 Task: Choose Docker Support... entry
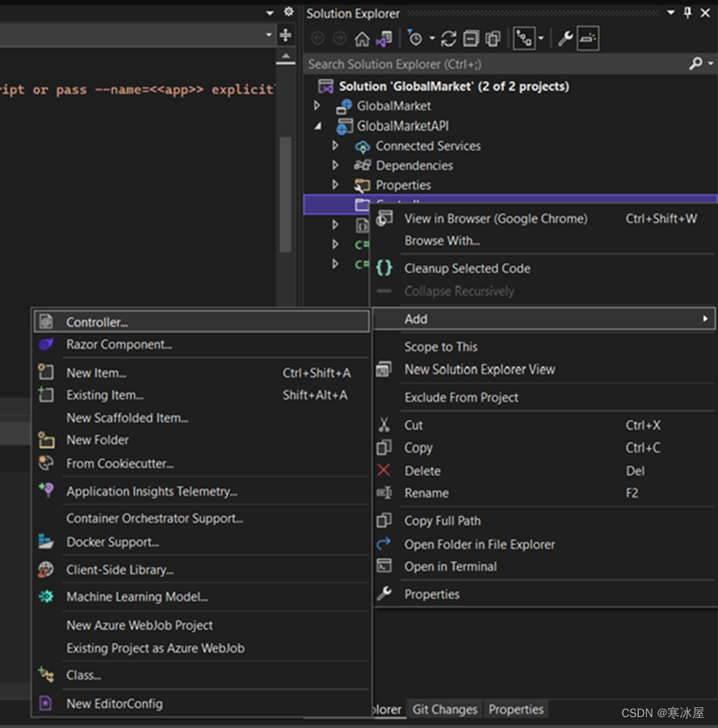202,542
